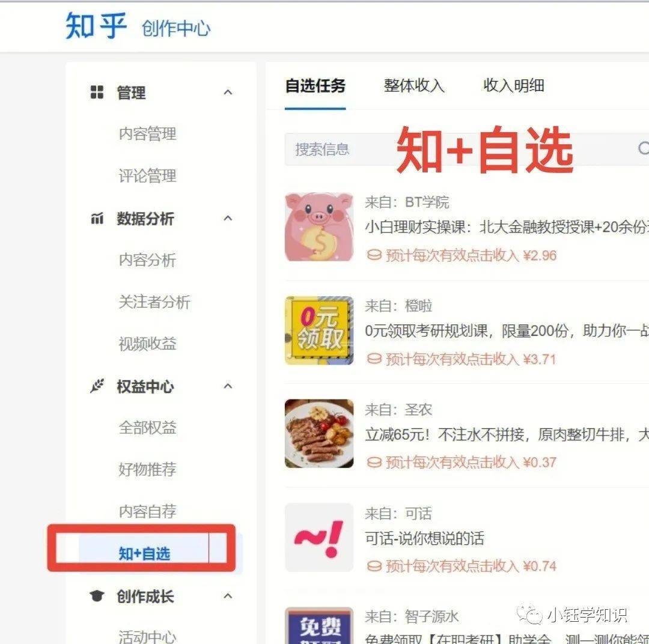Open the BT学院 pig thumbnail

[319, 227]
